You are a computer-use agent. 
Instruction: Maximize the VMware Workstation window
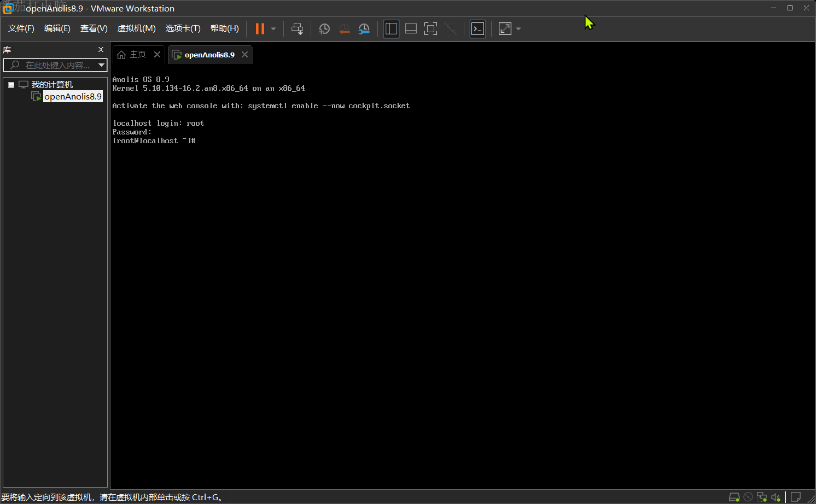coord(790,8)
